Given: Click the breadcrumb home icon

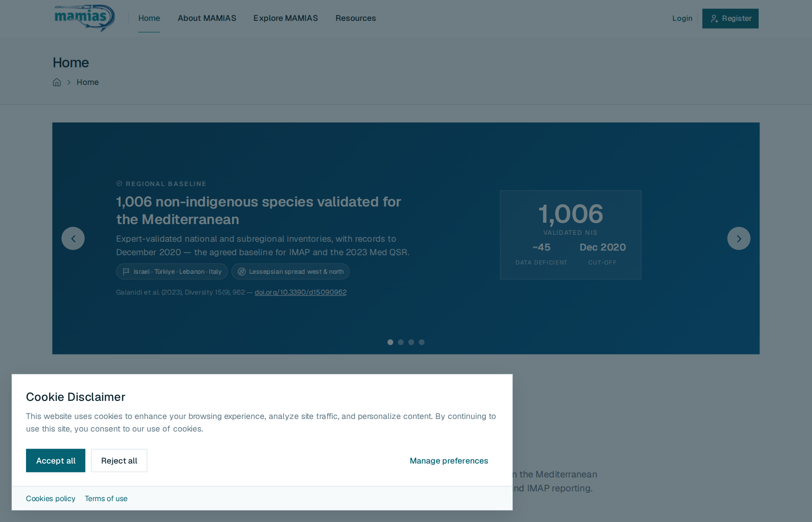Looking at the screenshot, I should point(57,82).
